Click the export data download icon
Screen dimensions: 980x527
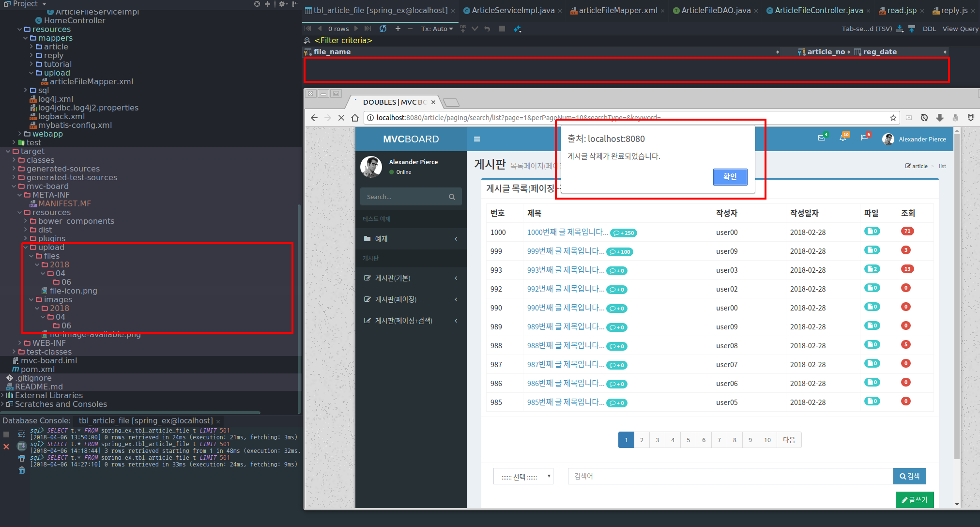pyautogui.click(x=900, y=29)
